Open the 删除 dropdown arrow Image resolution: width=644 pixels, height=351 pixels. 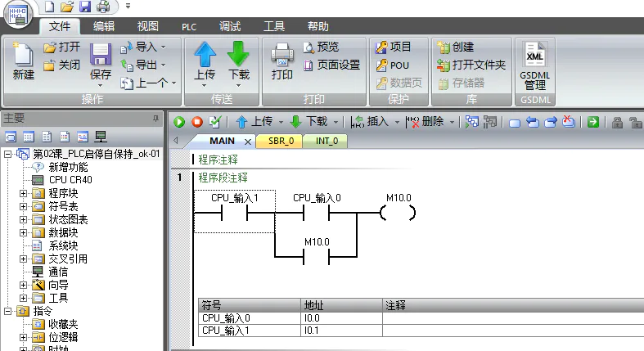click(452, 122)
